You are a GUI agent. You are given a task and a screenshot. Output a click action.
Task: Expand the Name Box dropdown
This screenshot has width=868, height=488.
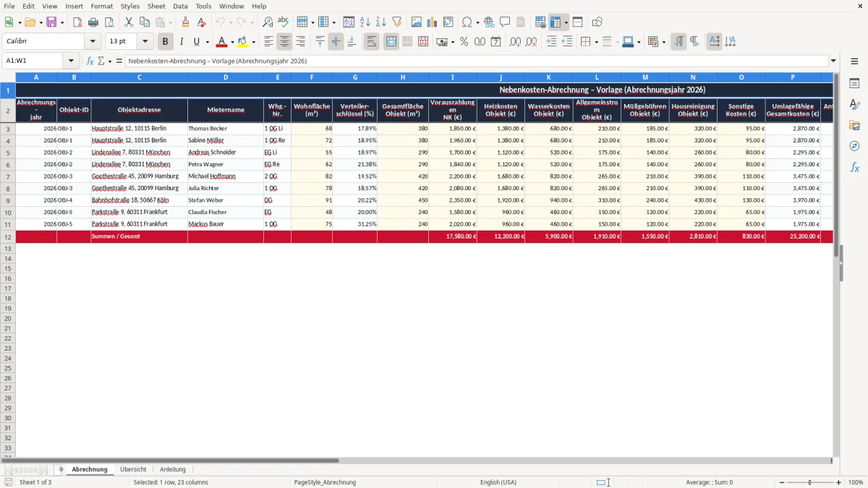point(71,61)
